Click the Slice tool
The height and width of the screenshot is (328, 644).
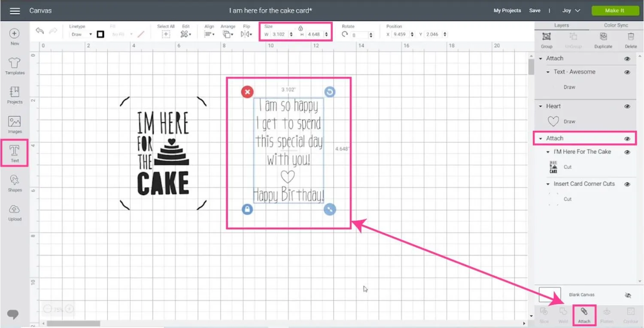(x=544, y=314)
